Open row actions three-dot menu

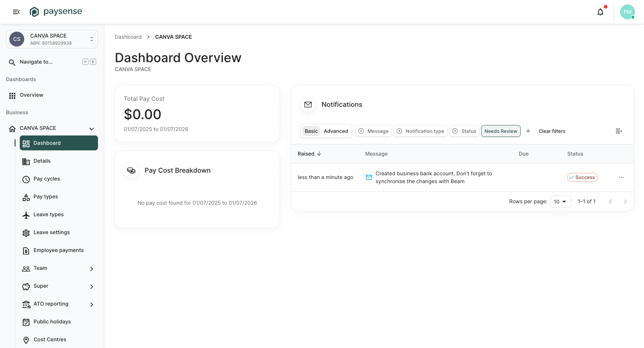pyautogui.click(x=622, y=178)
